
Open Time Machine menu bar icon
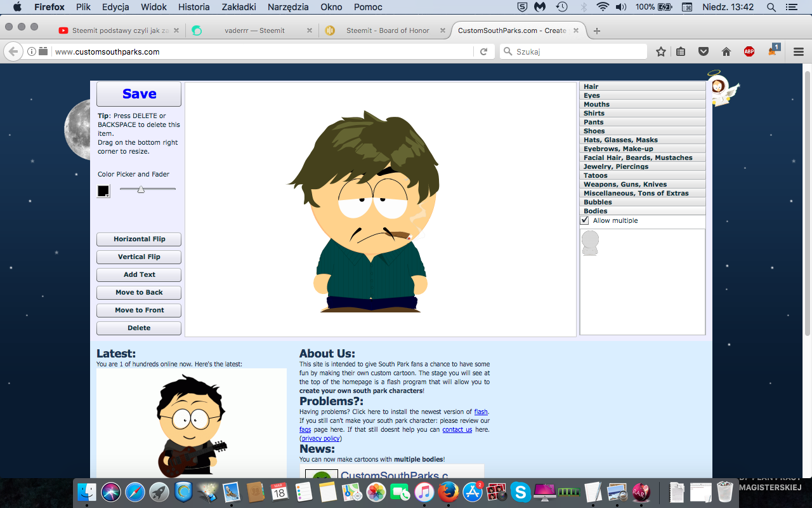(x=561, y=7)
